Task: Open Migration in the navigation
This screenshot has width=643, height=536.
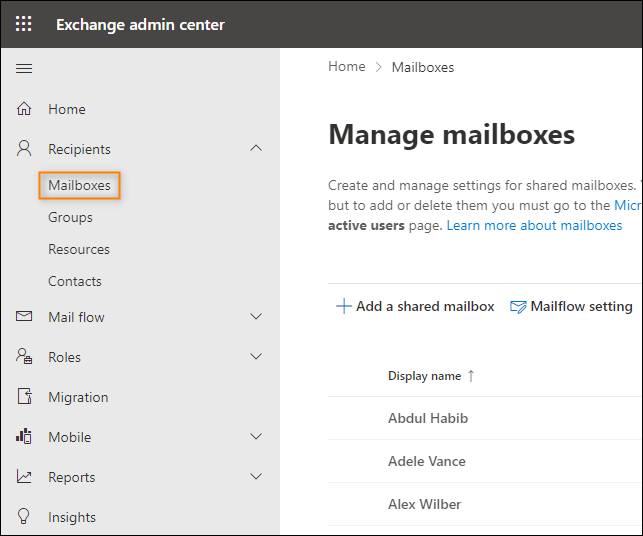Action: 78,397
